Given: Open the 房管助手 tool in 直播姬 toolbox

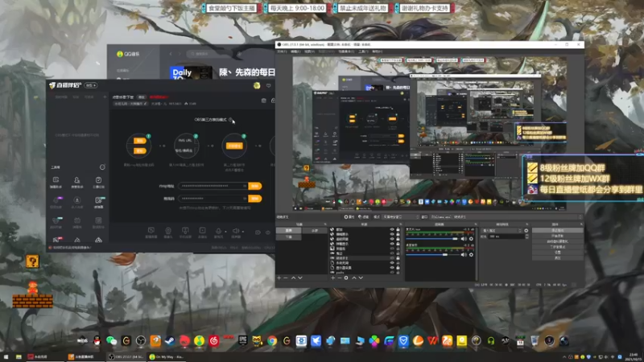Looking at the screenshot, I should (x=76, y=183).
